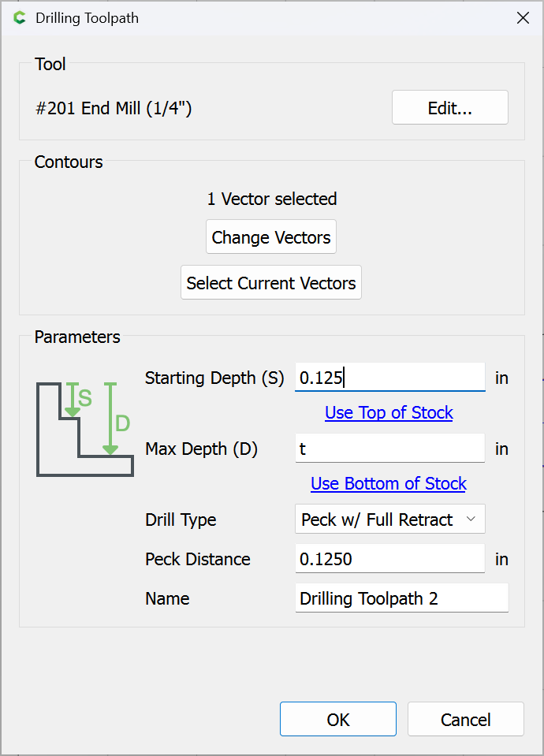Confirm the toolpath with OK

pos(337,720)
